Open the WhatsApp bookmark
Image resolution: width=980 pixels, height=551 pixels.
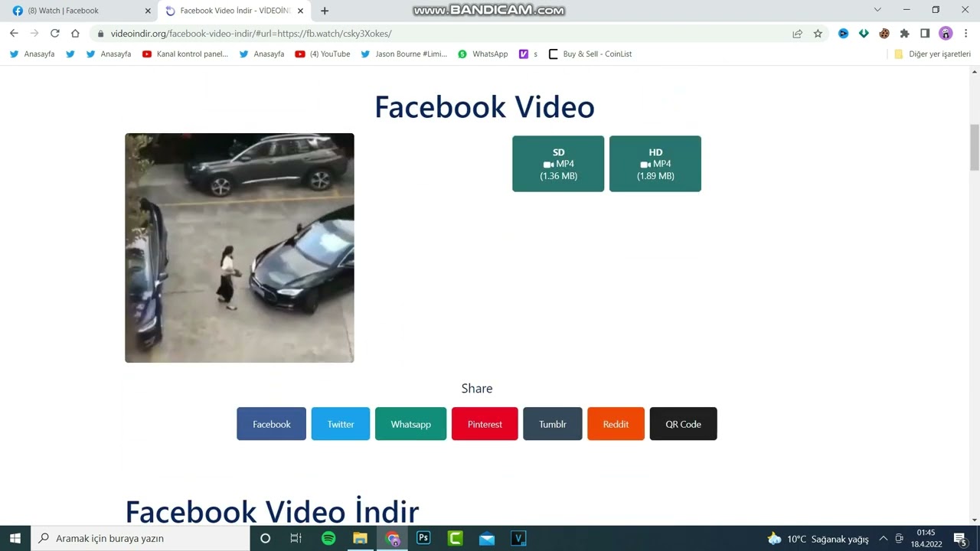(482, 54)
